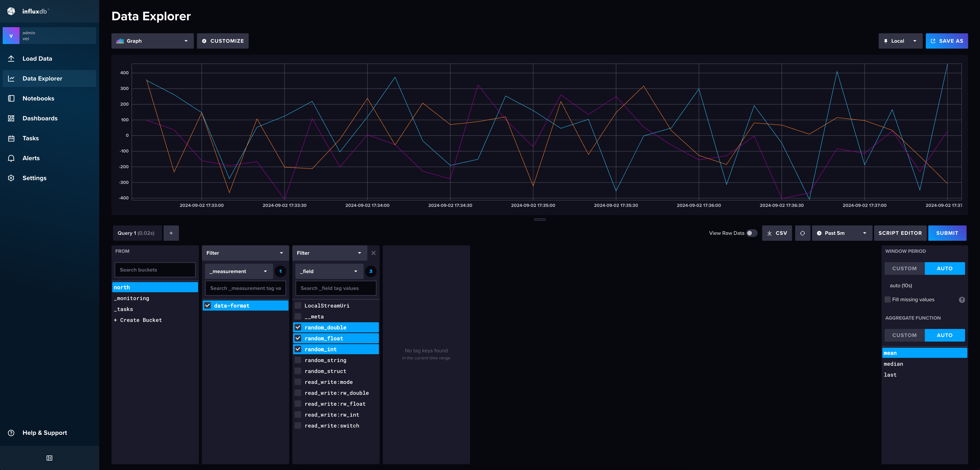Open the Load Data upload icon
980x470 pixels.
click(11, 59)
